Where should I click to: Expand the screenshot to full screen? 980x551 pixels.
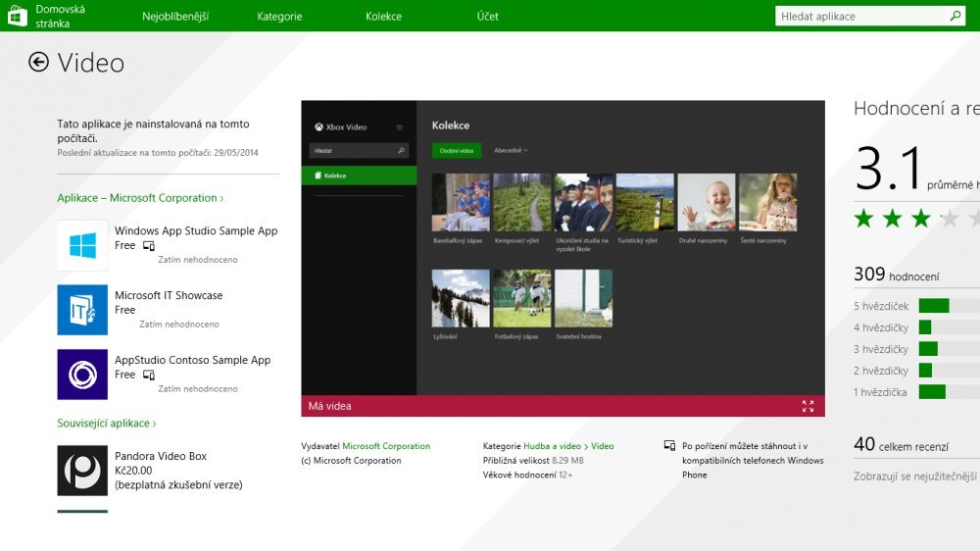808,406
